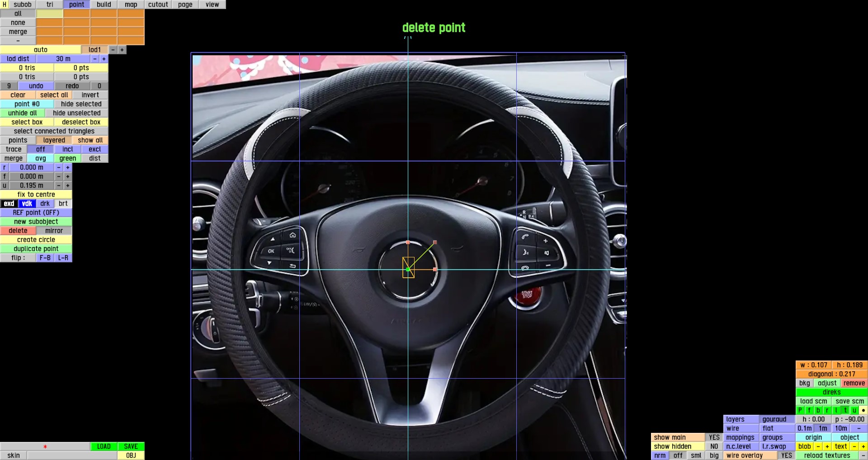Click the green SAVE button
Image resolution: width=868 pixels, height=460 pixels.
point(131,446)
